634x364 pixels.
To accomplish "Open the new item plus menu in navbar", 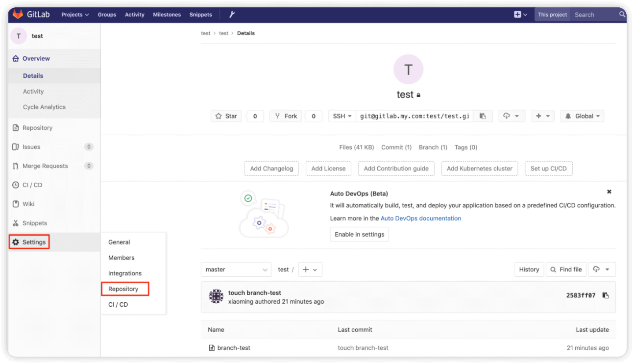I will (520, 15).
